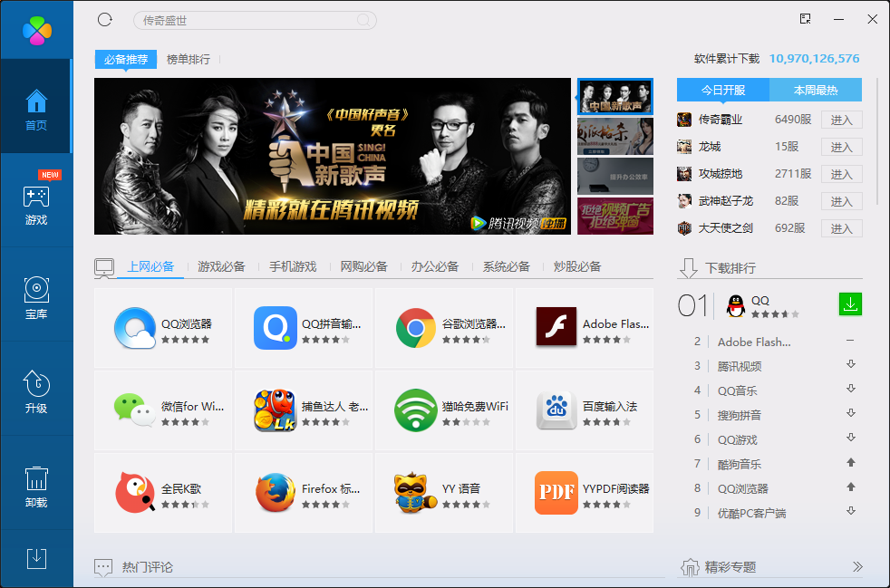Open 酷狗音乐 in download ranking

(739, 464)
